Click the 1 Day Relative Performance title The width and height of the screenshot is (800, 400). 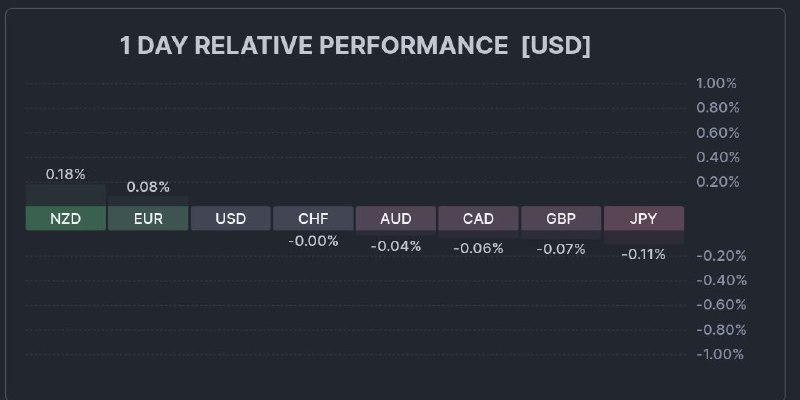355,46
